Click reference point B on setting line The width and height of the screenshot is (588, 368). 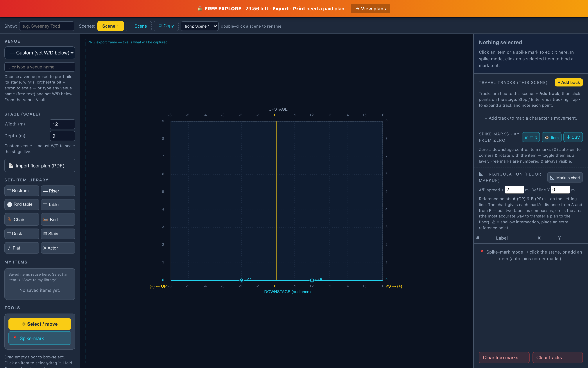click(312, 280)
